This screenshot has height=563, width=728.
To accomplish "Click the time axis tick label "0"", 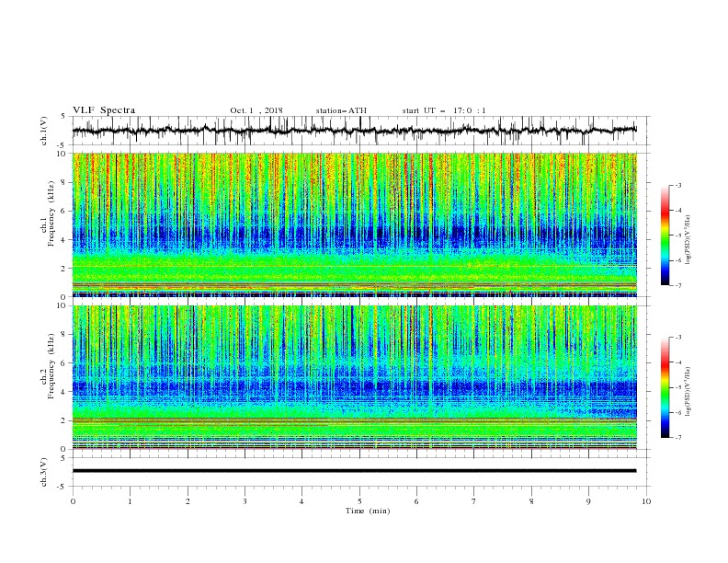I will point(73,501).
